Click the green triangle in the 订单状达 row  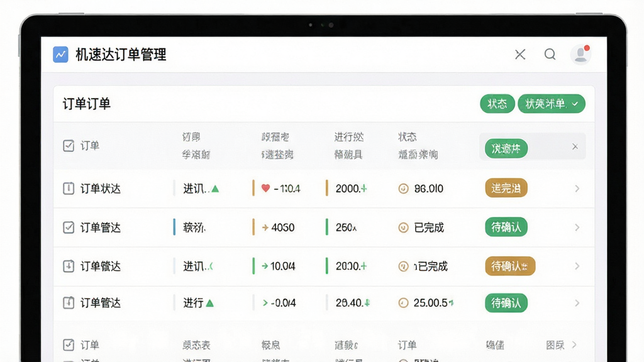215,189
